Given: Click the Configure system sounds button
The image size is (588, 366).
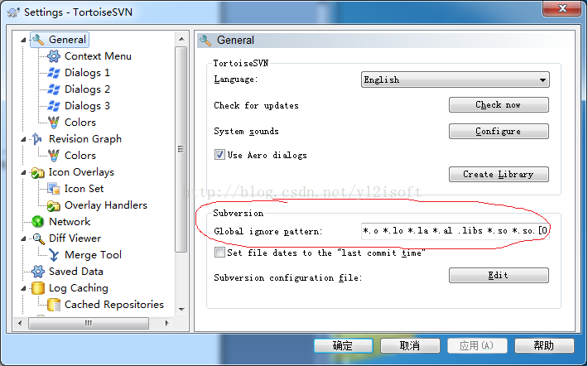Looking at the screenshot, I should [x=499, y=132].
